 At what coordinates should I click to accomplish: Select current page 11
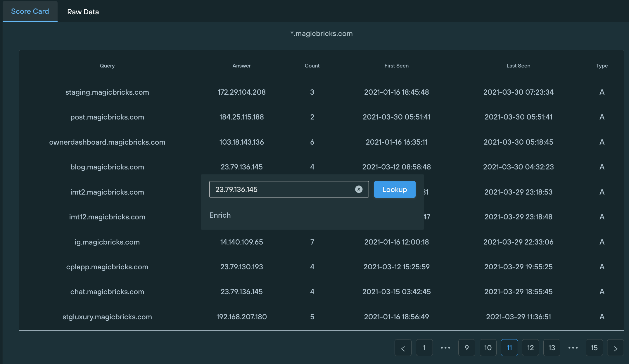click(509, 348)
